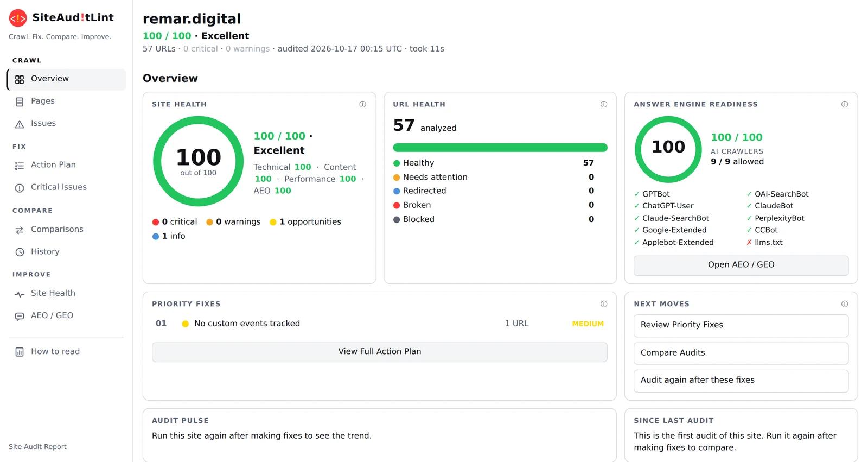Open the Comparisons page
868x462 pixels.
[66, 230]
